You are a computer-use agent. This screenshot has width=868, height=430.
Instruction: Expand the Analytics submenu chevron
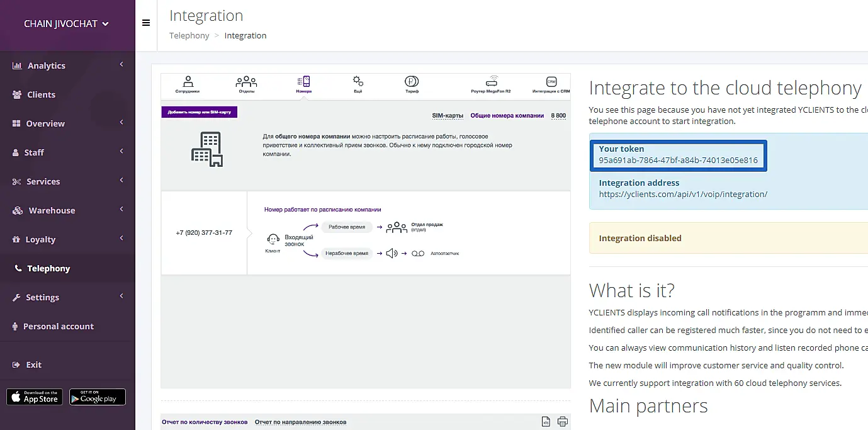pyautogui.click(x=121, y=65)
